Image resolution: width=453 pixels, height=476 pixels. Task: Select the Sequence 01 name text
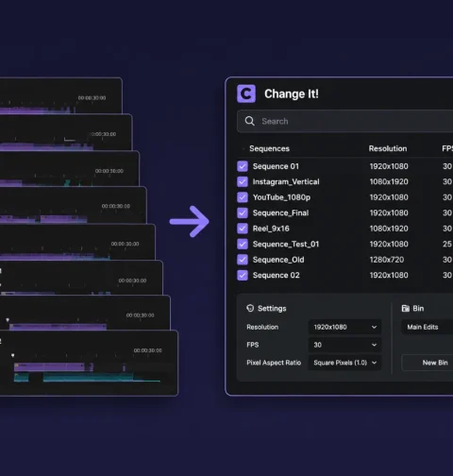pyautogui.click(x=276, y=166)
